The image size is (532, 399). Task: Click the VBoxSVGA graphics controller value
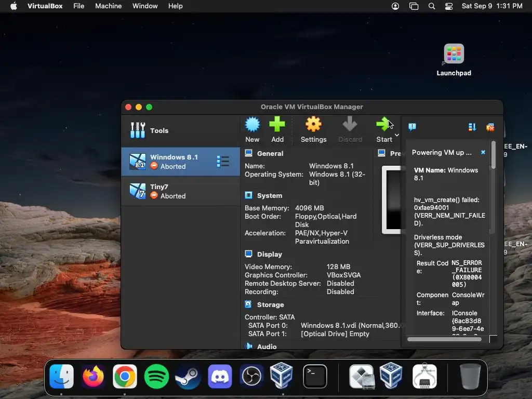pos(344,275)
